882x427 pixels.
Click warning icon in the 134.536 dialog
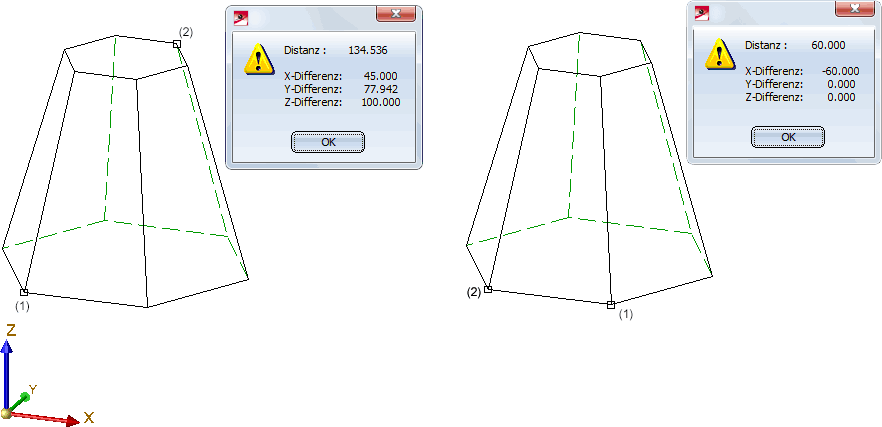(259, 60)
